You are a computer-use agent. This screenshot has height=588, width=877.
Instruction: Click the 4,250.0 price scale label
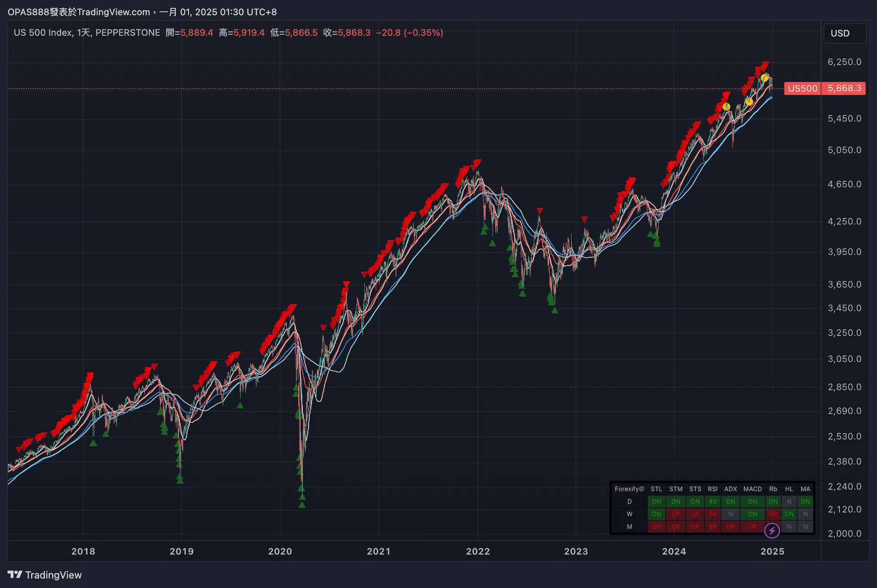click(x=845, y=221)
